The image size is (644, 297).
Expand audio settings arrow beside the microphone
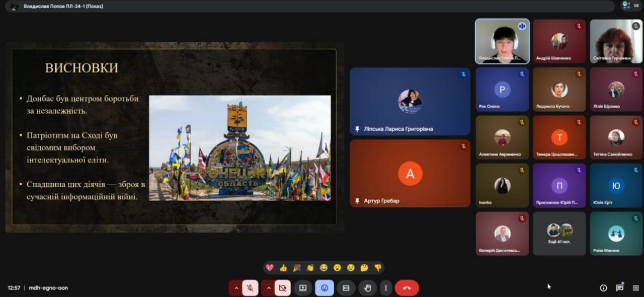235,288
